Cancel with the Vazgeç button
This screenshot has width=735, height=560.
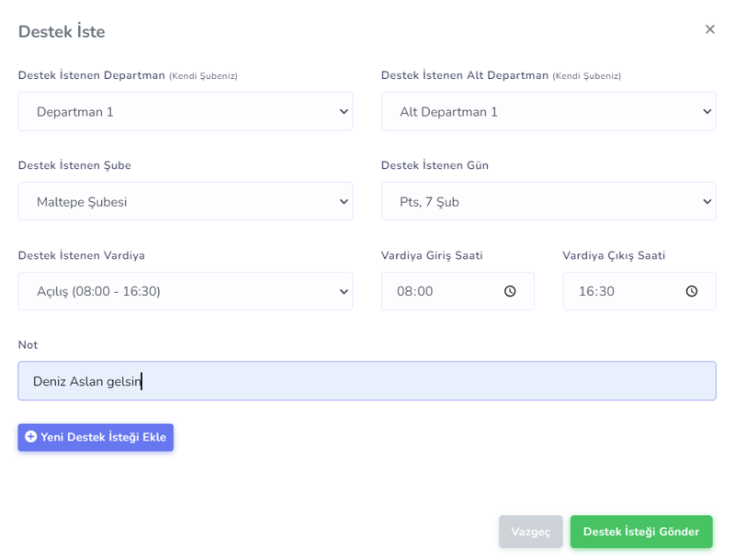coord(530,532)
